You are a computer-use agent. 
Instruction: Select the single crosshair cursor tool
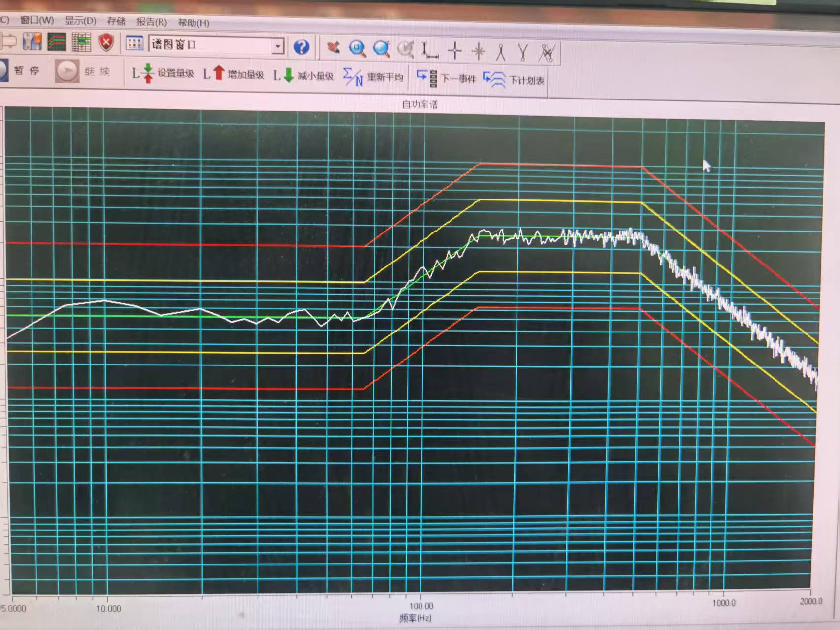tap(454, 51)
